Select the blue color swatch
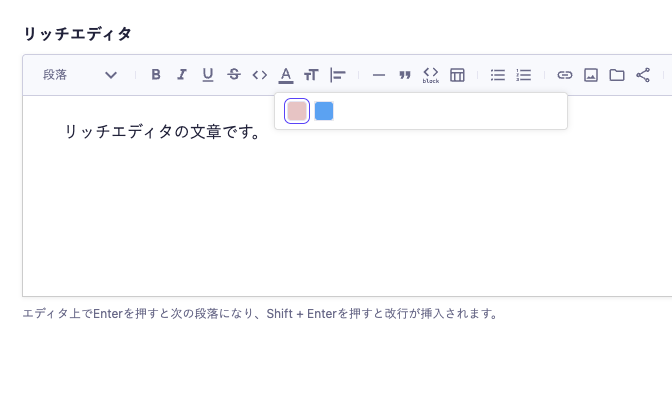 pyautogui.click(x=324, y=111)
